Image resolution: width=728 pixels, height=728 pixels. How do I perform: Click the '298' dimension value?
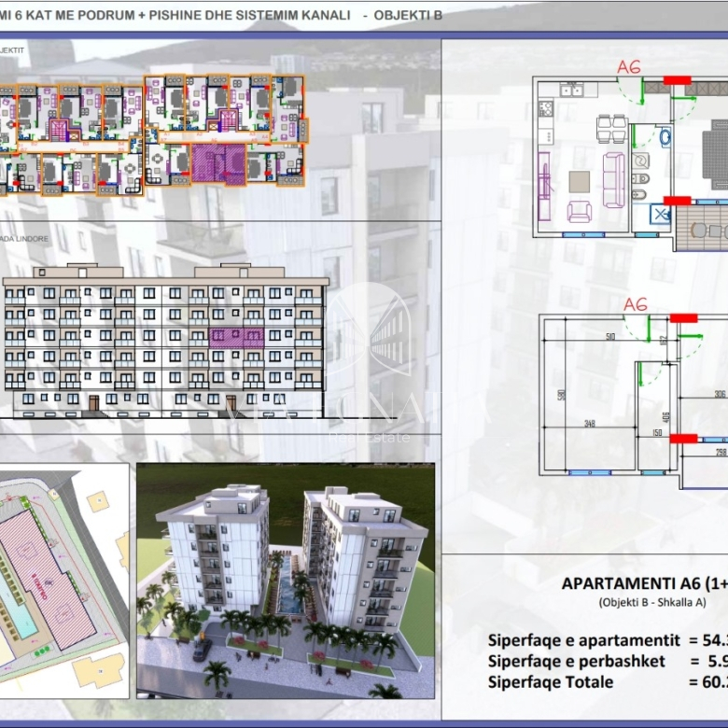click(721, 452)
